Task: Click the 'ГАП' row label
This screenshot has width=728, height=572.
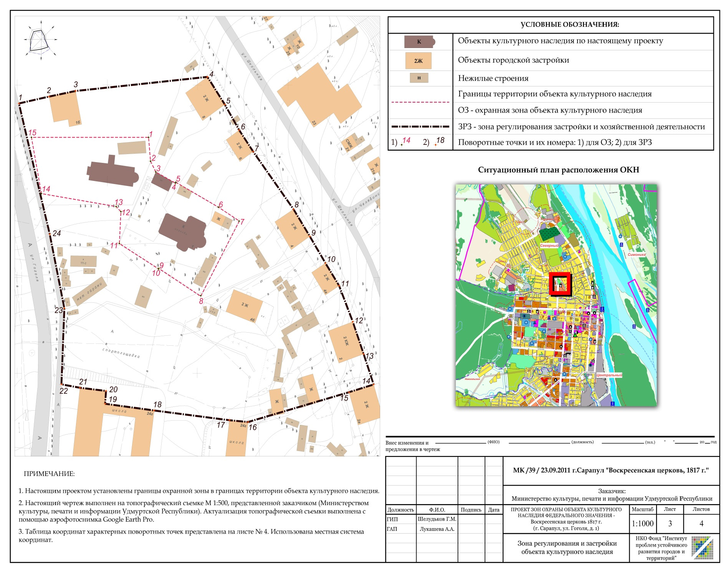Action: [392, 529]
